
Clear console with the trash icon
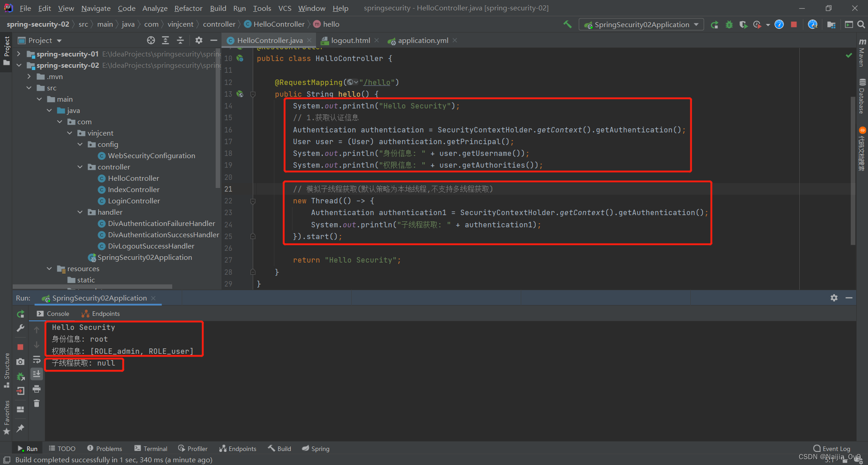click(x=37, y=404)
